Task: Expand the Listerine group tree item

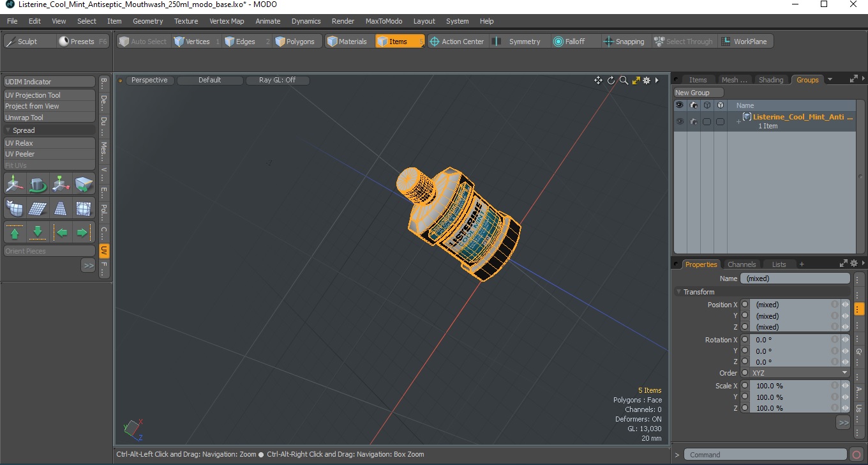Action: 738,121
